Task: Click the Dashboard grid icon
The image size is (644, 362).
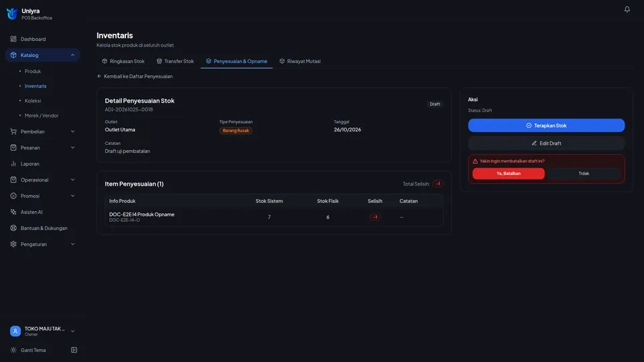Action: [x=13, y=39]
